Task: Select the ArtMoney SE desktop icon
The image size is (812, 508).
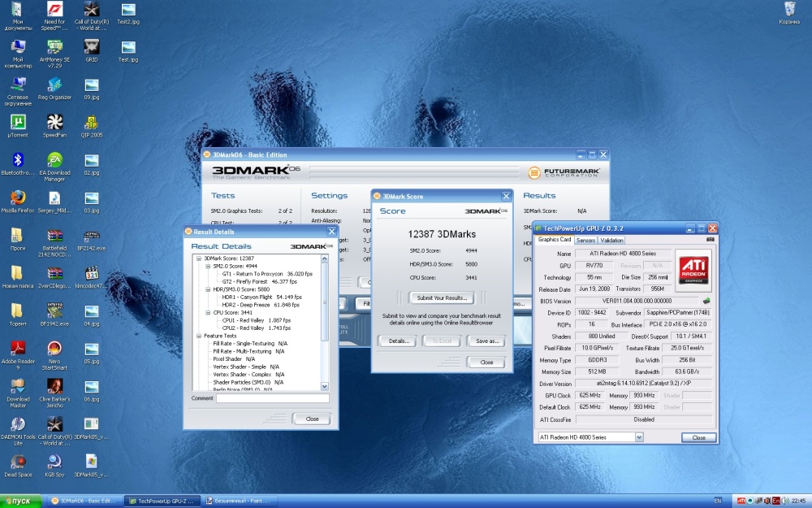Action: [55, 54]
